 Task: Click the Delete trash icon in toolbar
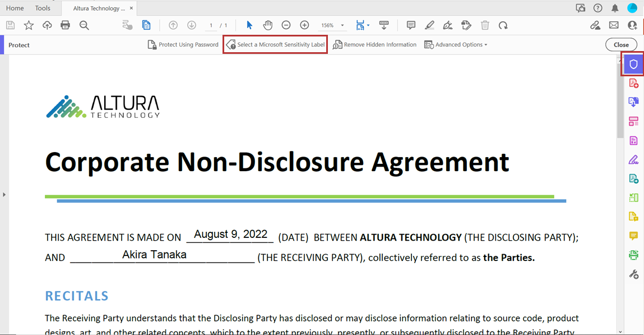point(485,25)
